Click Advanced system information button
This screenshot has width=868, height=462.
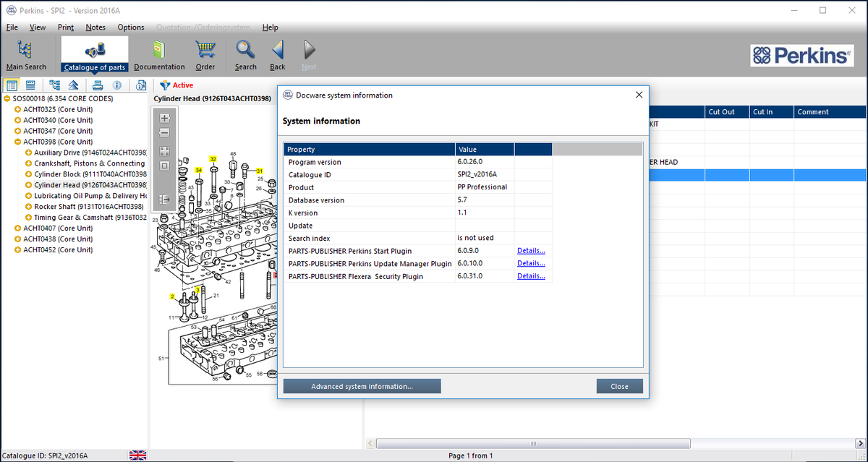(x=362, y=386)
